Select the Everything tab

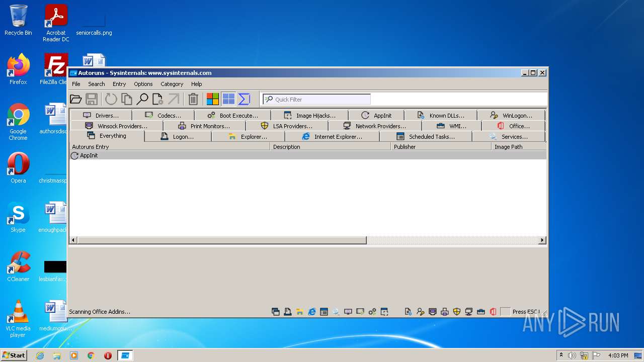tap(107, 136)
